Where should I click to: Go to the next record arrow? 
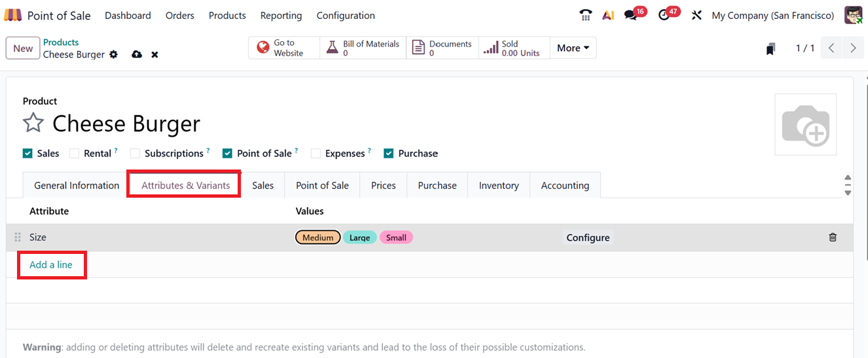pos(852,48)
